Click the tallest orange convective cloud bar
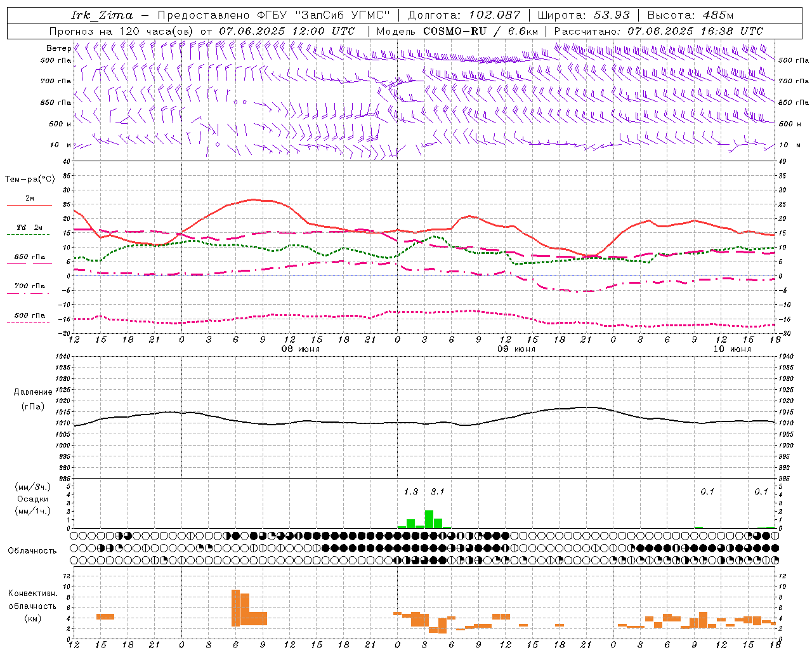This screenshot has height=650, width=812. (x=235, y=608)
